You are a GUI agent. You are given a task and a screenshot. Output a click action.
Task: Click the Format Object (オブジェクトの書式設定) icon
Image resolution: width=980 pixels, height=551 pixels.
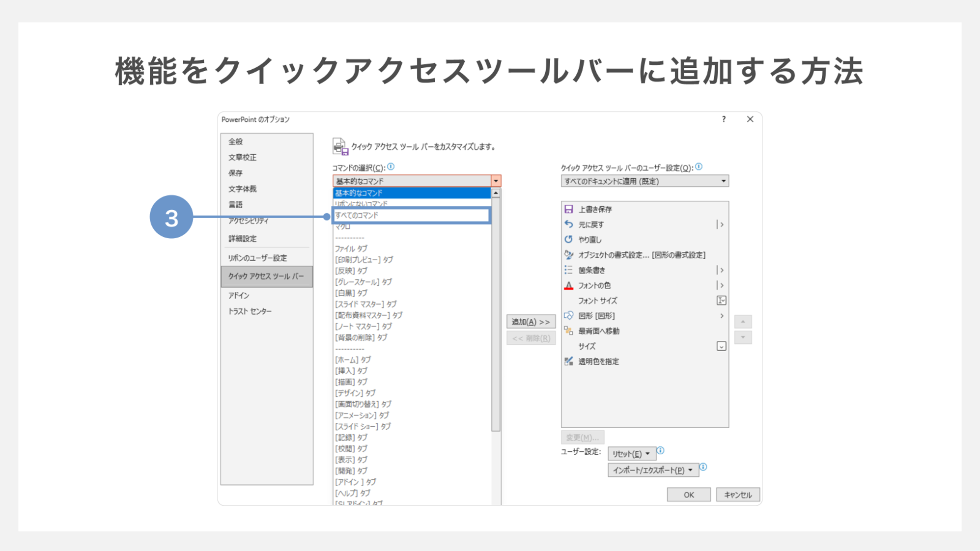coord(568,255)
